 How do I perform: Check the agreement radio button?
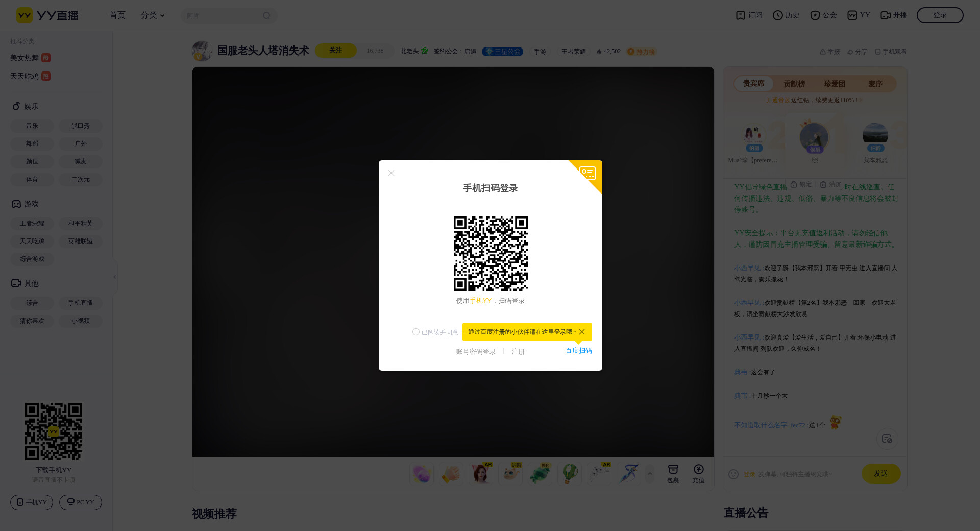click(416, 332)
